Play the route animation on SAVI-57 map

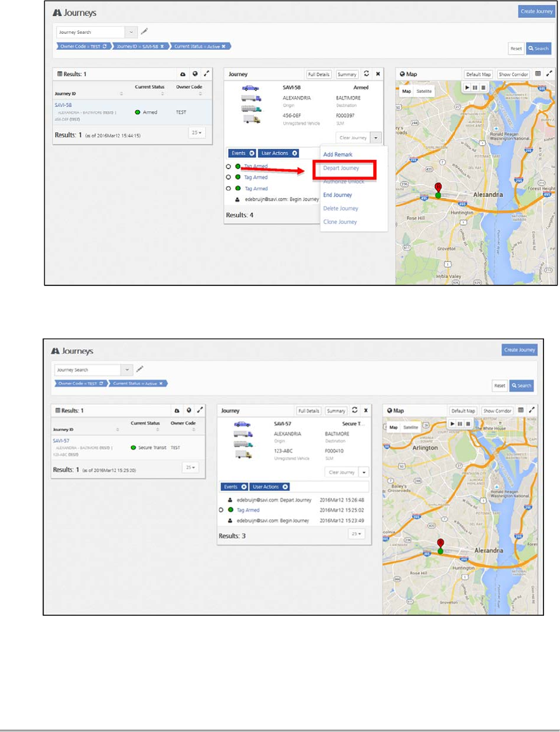tap(452, 423)
